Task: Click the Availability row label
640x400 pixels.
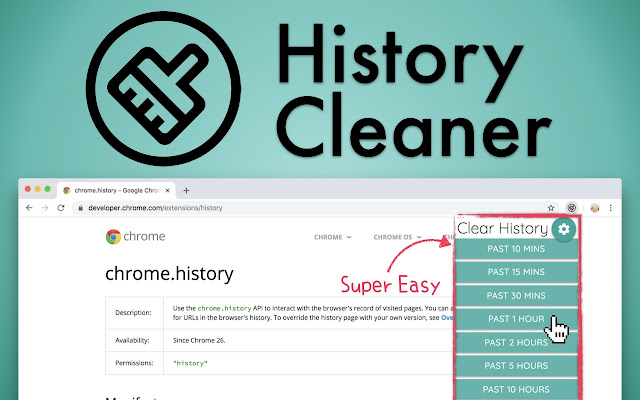Action: 132,340
